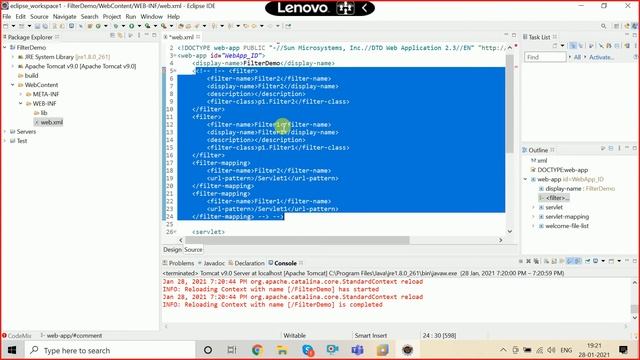Toggle Scroll Lock in Console toolbar
Screen dimensions: 640x360
coord(554,261)
